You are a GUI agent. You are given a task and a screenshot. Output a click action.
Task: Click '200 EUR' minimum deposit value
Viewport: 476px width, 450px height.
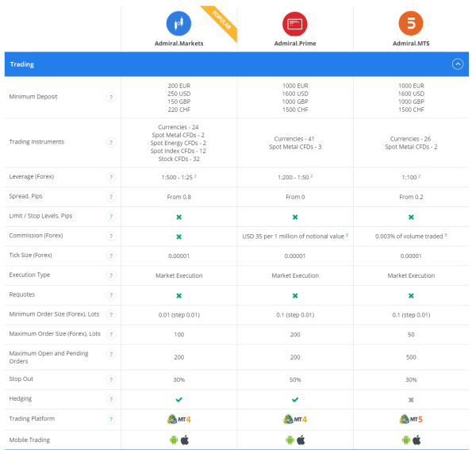pos(178,86)
